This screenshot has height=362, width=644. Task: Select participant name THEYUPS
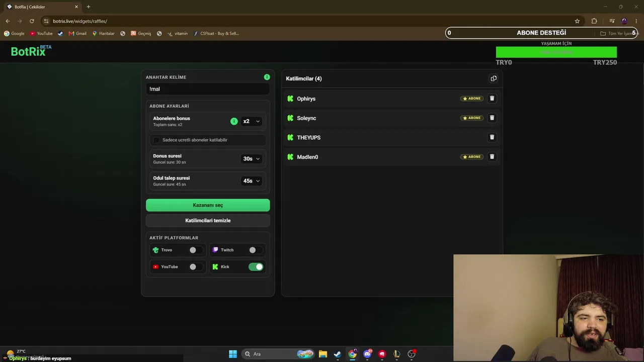309,137
